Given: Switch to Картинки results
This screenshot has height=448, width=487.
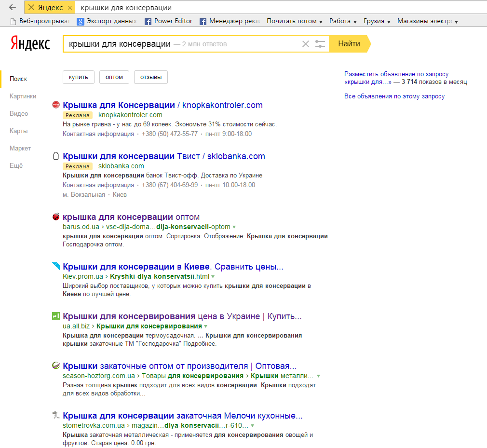Looking at the screenshot, I should click(x=23, y=96).
